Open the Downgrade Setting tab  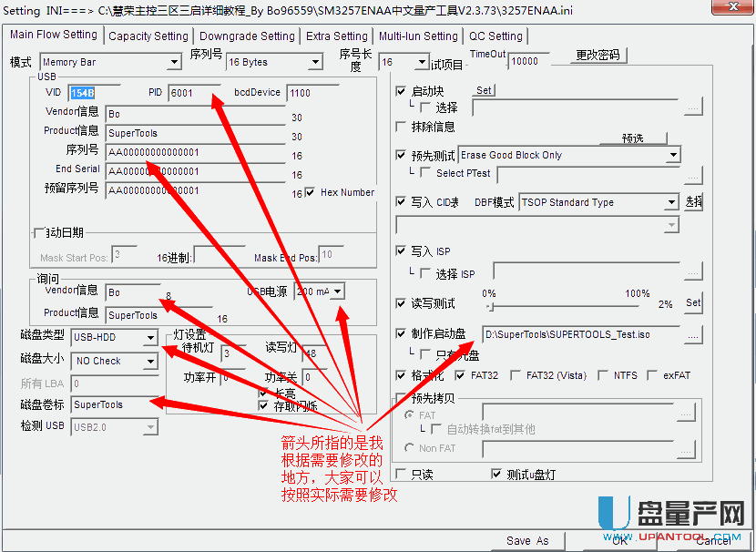[247, 36]
